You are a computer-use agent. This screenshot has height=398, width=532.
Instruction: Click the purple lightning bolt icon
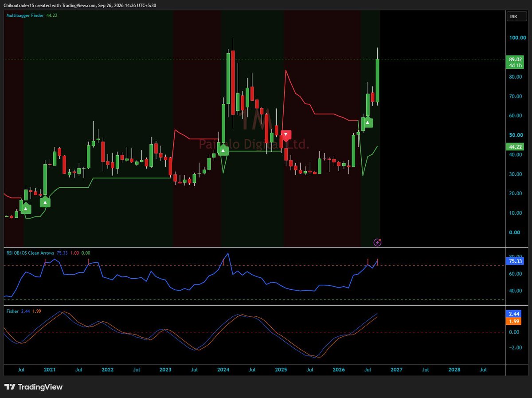(377, 242)
